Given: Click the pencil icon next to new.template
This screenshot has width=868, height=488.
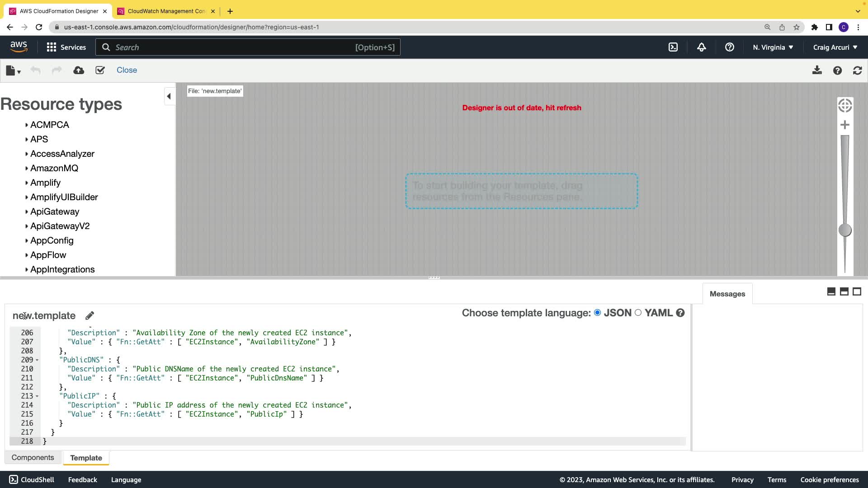Looking at the screenshot, I should (90, 315).
